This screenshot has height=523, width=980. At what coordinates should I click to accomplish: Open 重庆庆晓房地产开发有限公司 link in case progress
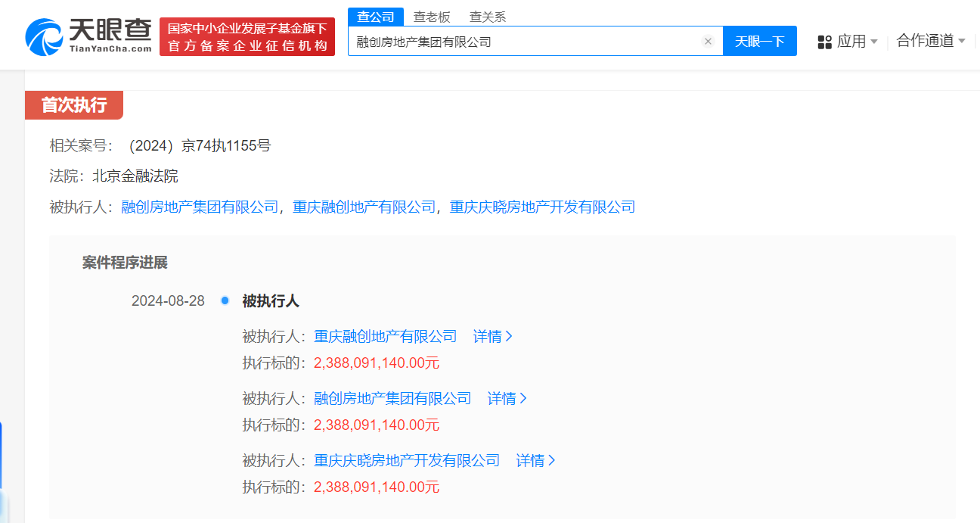point(407,460)
